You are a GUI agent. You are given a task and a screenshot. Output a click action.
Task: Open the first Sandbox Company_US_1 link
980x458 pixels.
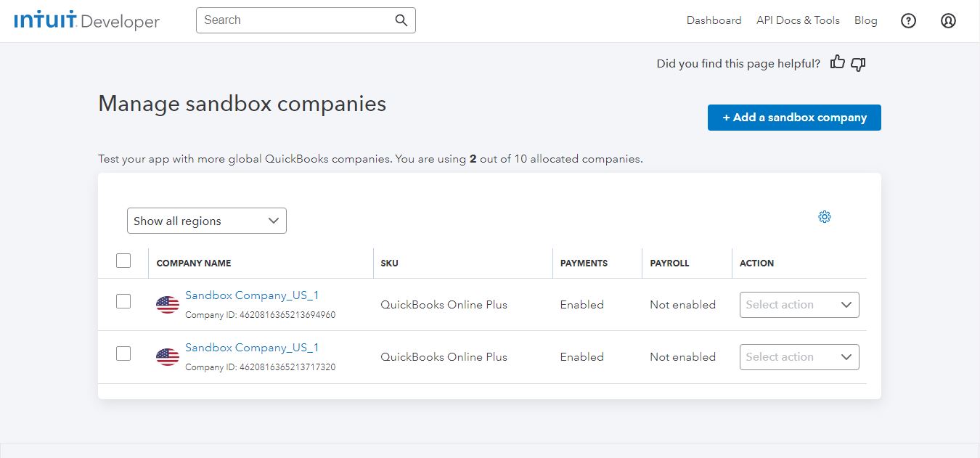pos(252,295)
